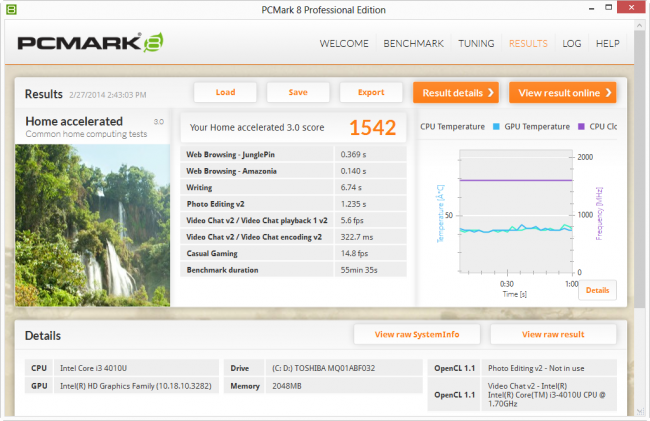Image resolution: width=650 pixels, height=421 pixels.
Task: Click the Web Browsing - Amazonia row
Action: pos(293,171)
